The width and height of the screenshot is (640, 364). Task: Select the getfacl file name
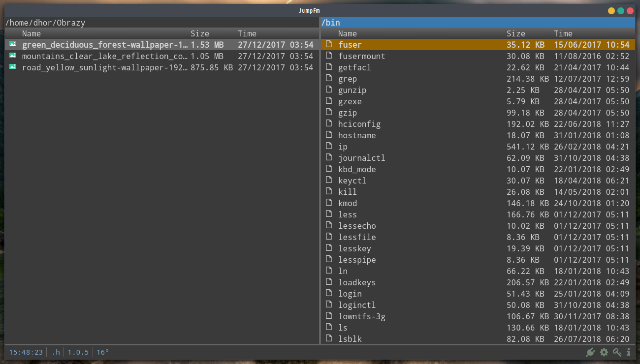[x=354, y=67]
